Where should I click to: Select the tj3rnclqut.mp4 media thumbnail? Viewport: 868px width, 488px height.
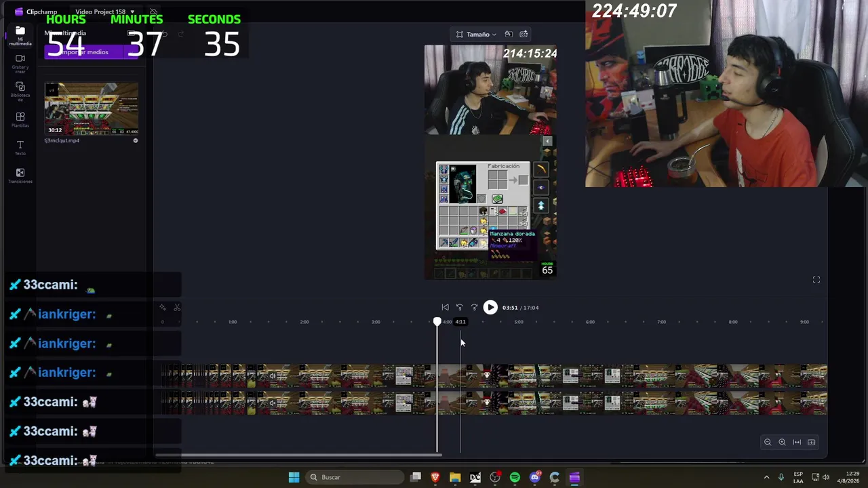[x=92, y=108]
